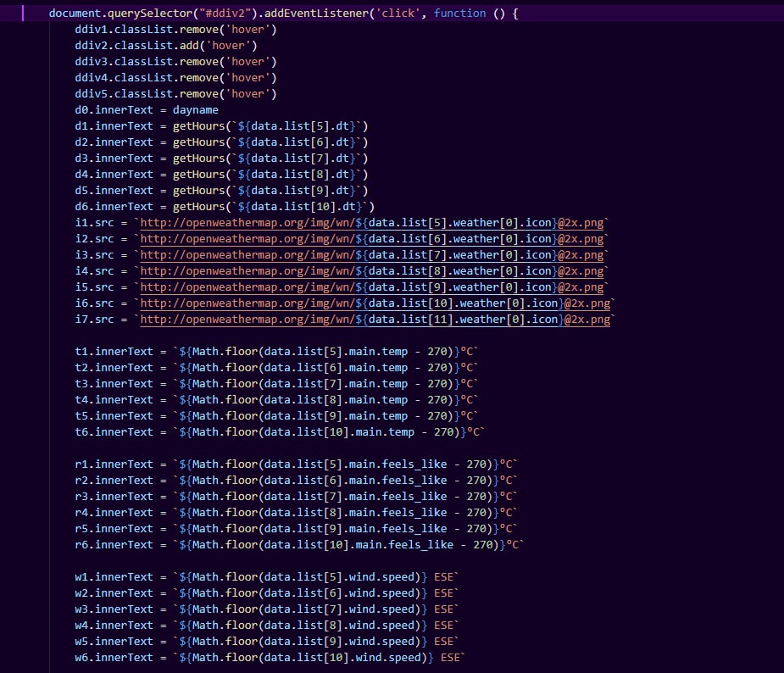Click the r6.innerText feels_like line
The width and height of the screenshot is (784, 673).
(299, 544)
